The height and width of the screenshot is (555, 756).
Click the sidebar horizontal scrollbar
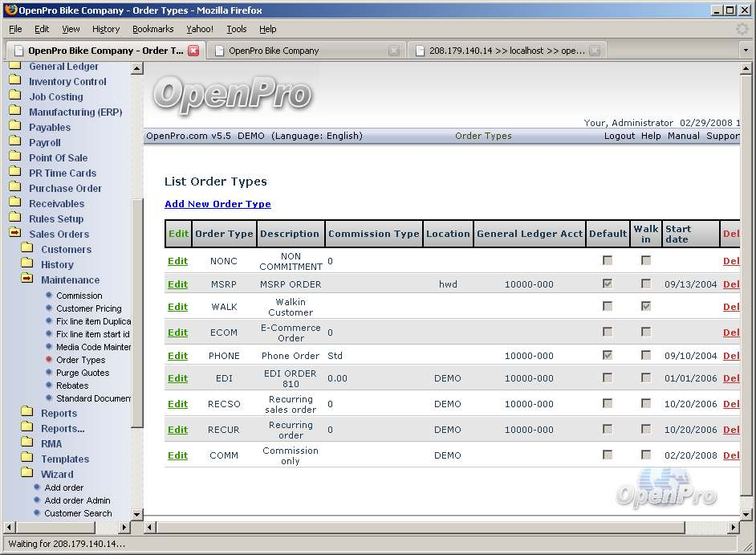click(64, 528)
